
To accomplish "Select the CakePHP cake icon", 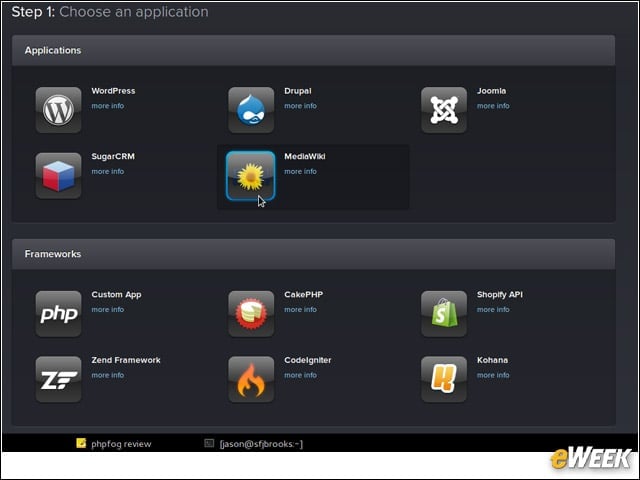I will coord(251,314).
